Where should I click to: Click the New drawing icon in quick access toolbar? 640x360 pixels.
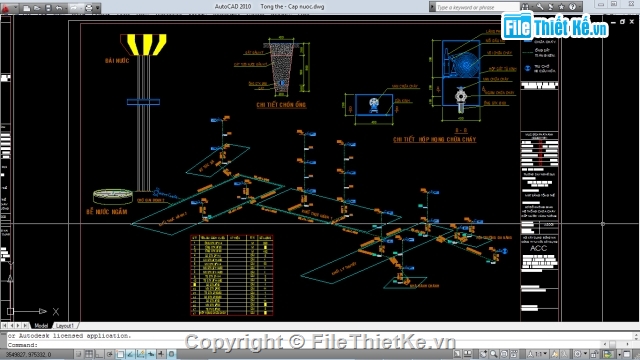click(27, 8)
